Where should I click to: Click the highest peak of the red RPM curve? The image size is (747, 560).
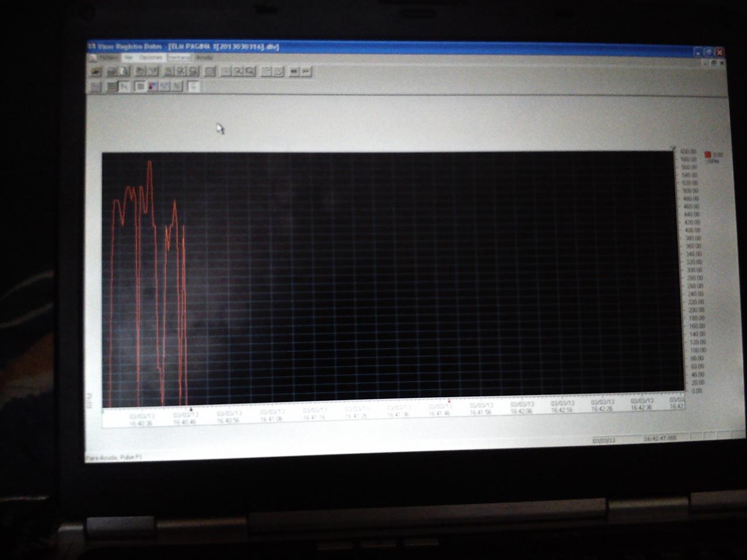pos(150,162)
